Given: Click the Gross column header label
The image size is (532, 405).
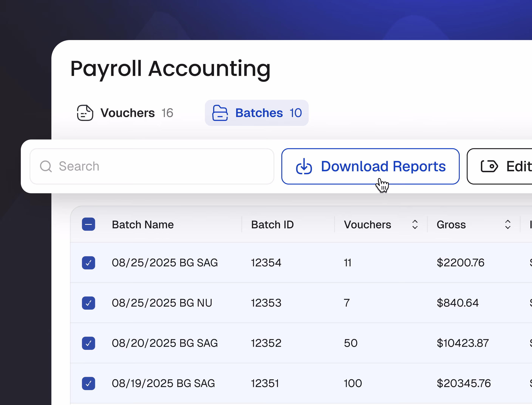Looking at the screenshot, I should pyautogui.click(x=451, y=225).
